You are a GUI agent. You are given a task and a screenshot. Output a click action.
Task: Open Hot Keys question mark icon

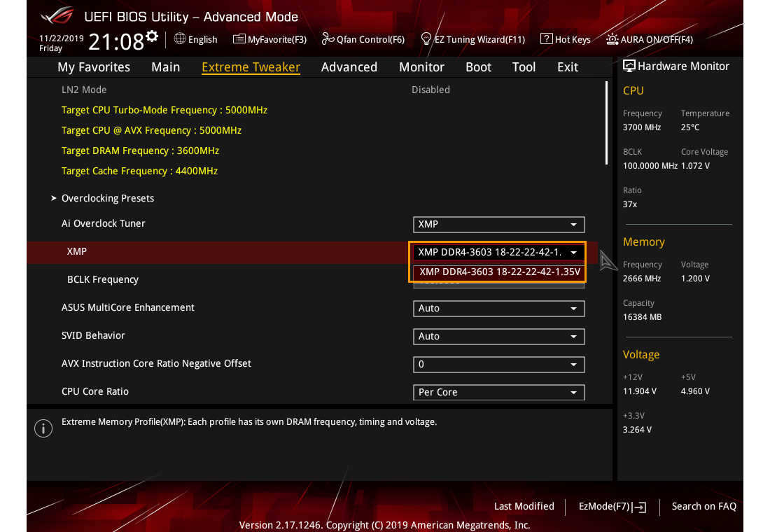[546, 38]
